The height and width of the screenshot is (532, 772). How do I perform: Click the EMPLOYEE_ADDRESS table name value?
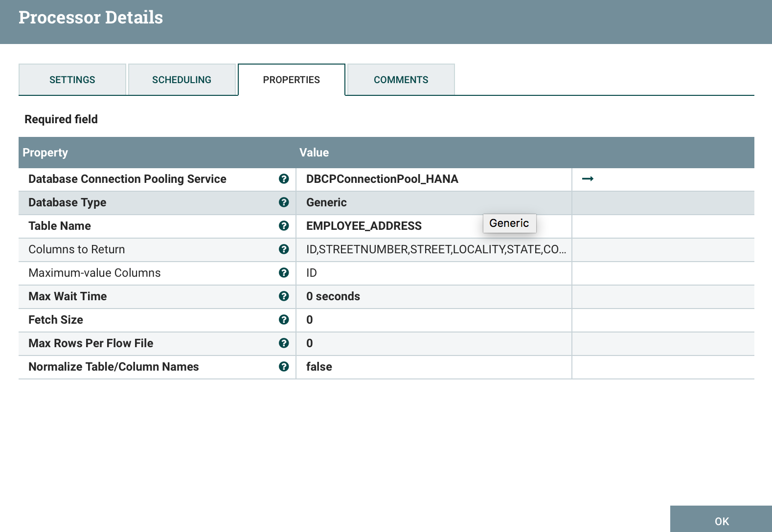pyautogui.click(x=364, y=226)
